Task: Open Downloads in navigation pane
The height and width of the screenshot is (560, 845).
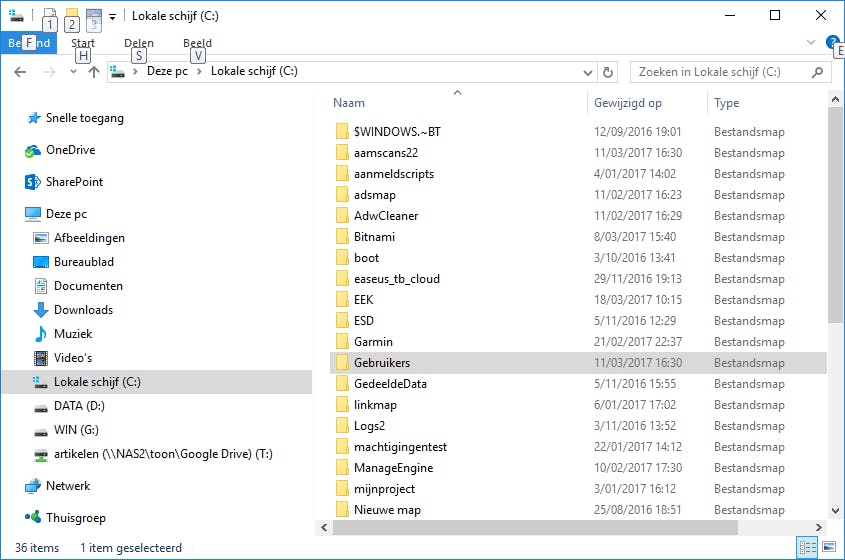Action: (x=83, y=310)
